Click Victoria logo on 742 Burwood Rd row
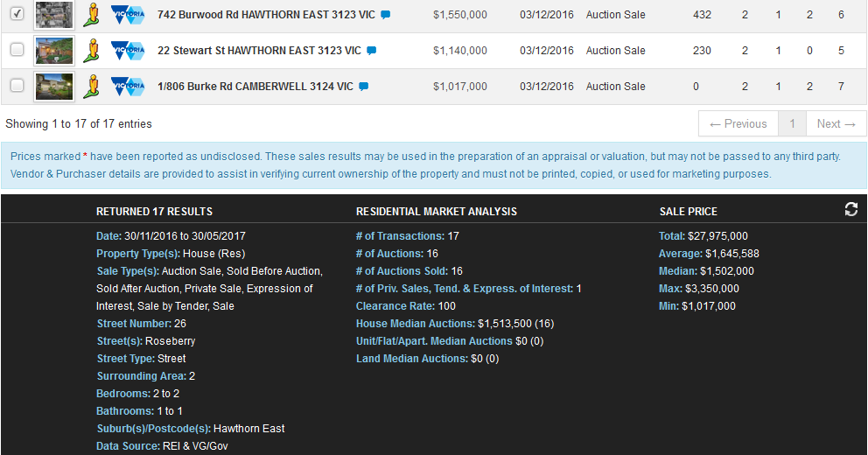This screenshot has height=455, width=868. point(127,15)
